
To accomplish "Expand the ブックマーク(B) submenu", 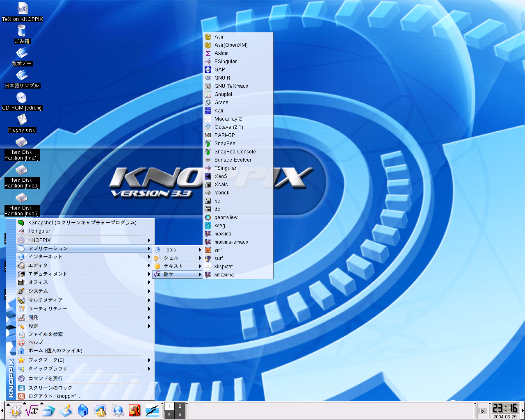I will coord(84,360).
